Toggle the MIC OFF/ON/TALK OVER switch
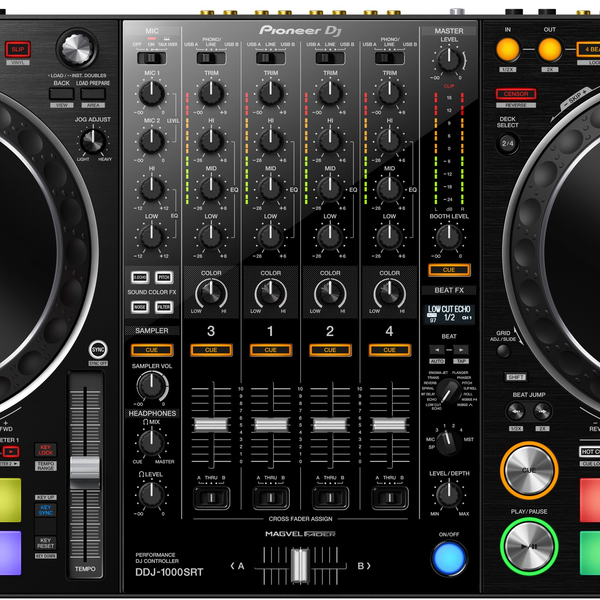Viewport: 600px width, 600px height. [152, 58]
